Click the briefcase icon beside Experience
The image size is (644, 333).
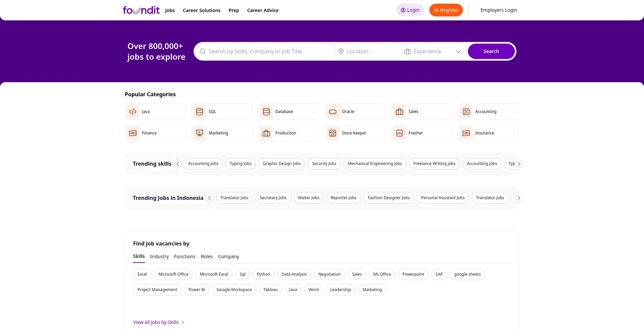[408, 51]
